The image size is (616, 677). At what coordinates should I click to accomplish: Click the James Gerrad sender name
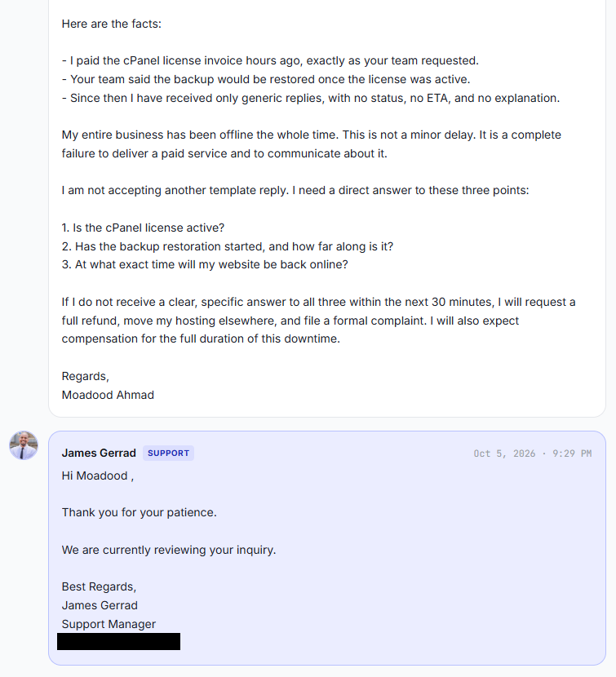99,453
